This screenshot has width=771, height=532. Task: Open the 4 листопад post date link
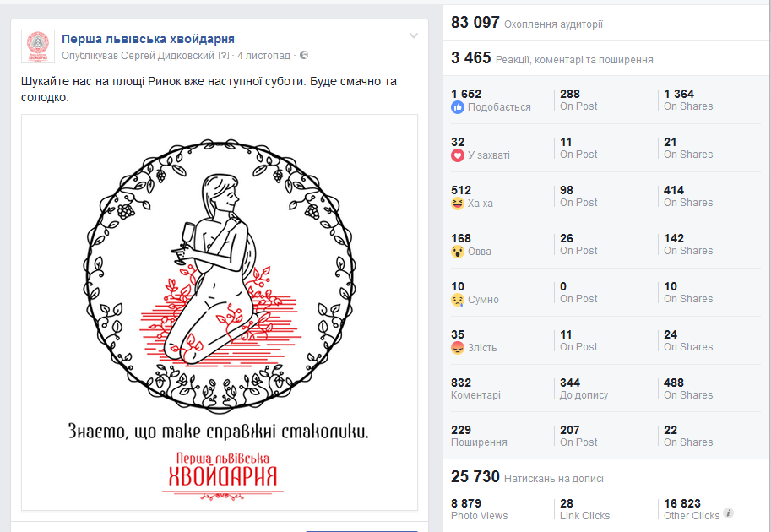coord(264,56)
